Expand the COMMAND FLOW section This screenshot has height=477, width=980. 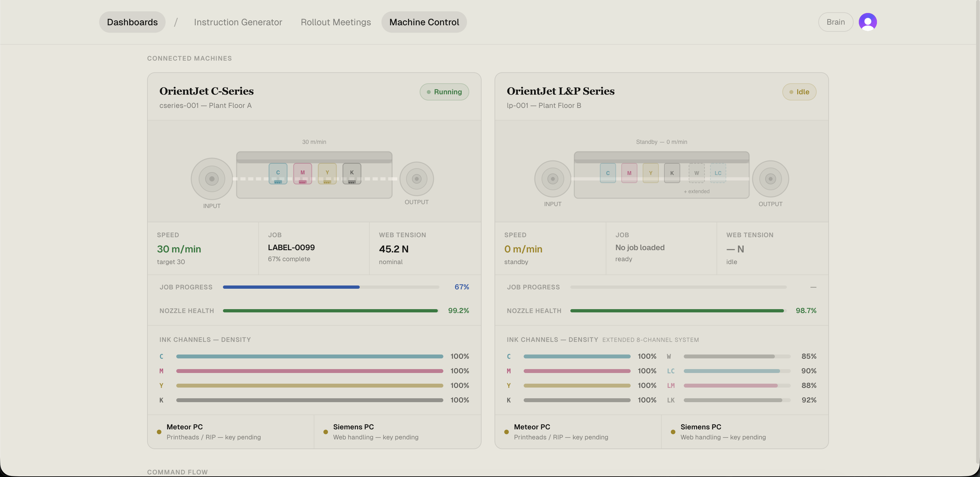point(177,472)
